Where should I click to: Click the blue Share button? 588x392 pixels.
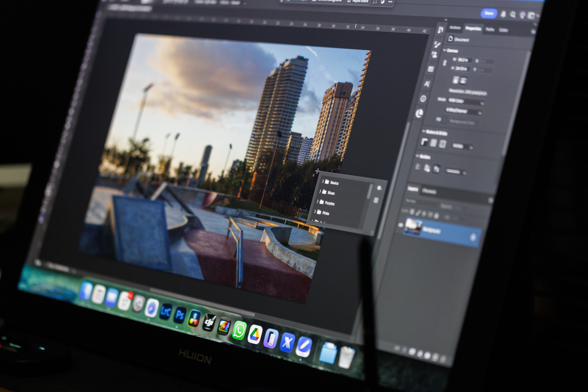click(489, 13)
